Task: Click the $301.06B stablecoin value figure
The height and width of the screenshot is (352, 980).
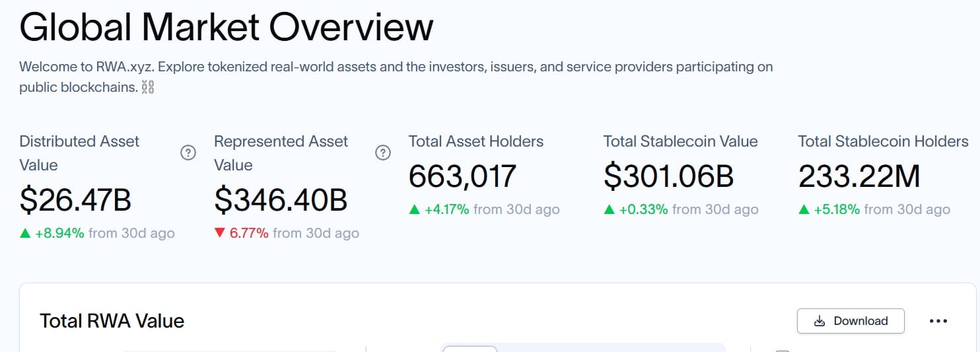Action: coord(668,176)
